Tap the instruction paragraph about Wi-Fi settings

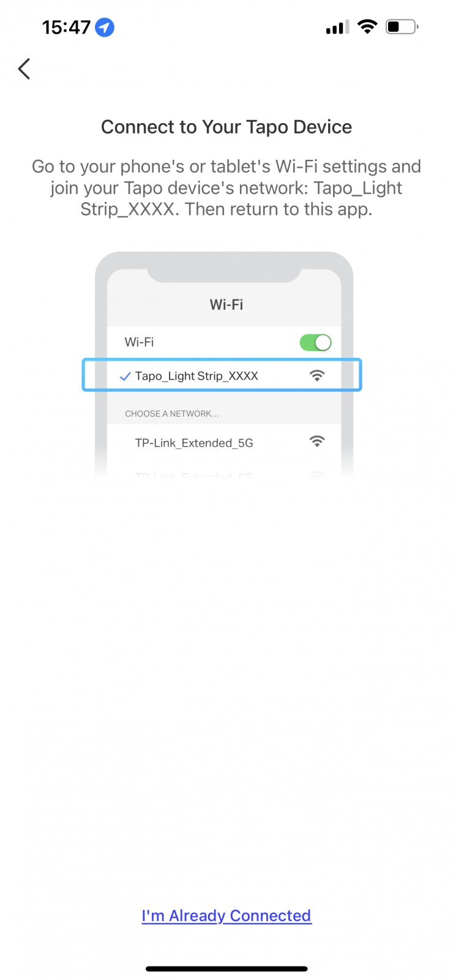tap(226, 187)
